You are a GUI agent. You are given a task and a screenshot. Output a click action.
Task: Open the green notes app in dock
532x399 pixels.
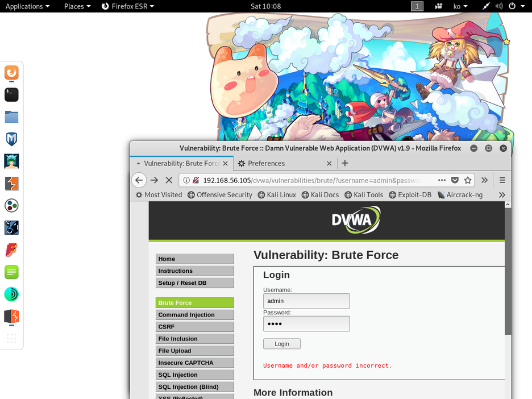pyautogui.click(x=11, y=272)
